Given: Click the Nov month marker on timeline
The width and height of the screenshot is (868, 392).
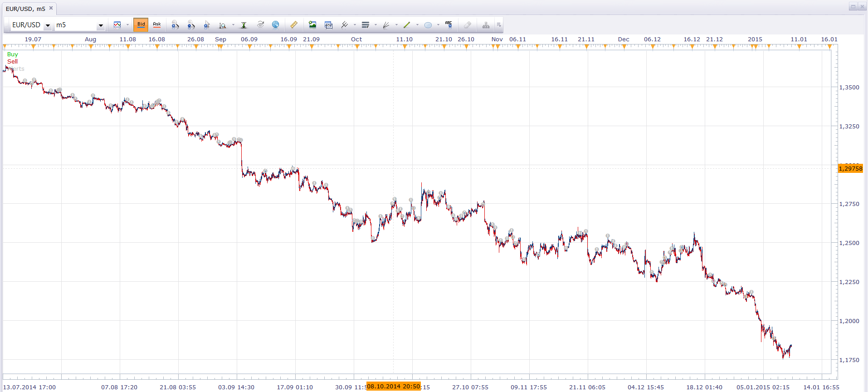Looking at the screenshot, I should tap(497, 39).
